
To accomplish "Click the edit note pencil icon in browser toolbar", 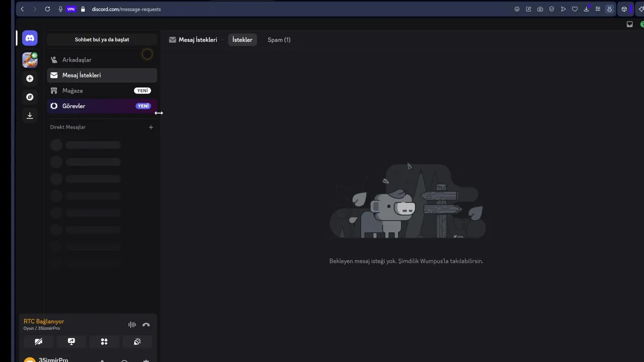I will click(x=528, y=9).
